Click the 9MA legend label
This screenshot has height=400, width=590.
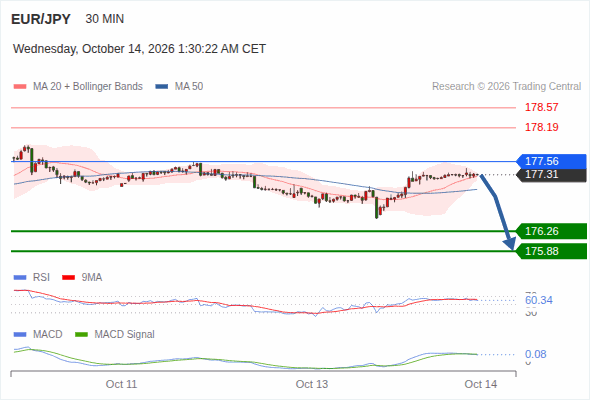[92, 278]
